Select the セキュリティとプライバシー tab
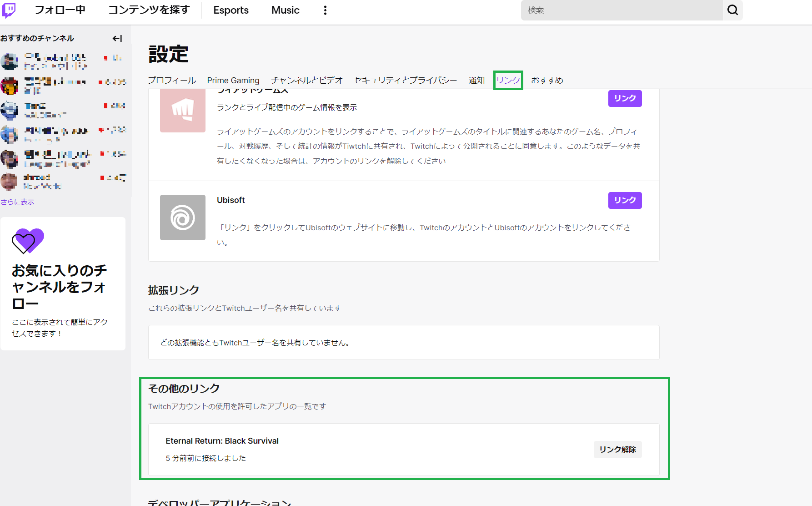 (405, 81)
